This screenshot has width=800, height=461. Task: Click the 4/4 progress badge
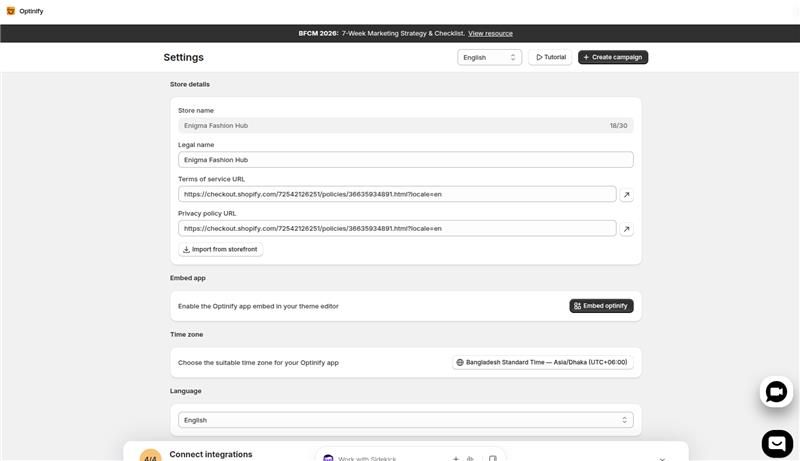point(150,456)
